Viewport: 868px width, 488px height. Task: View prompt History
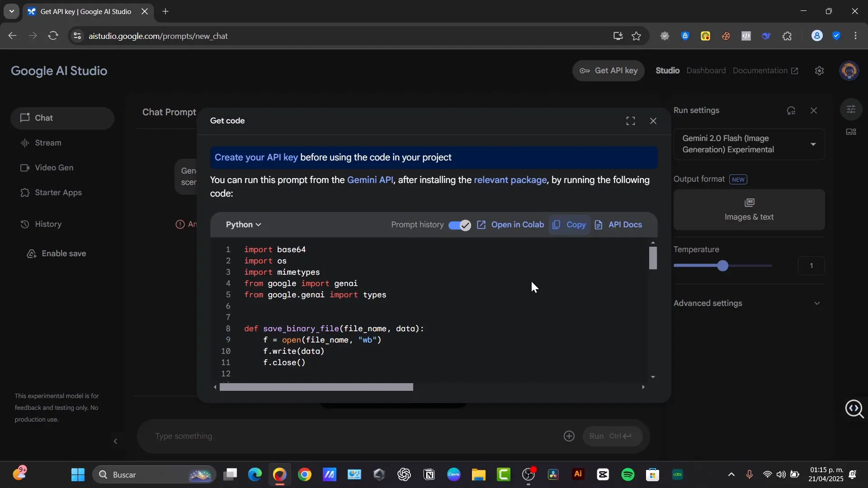[x=49, y=224]
